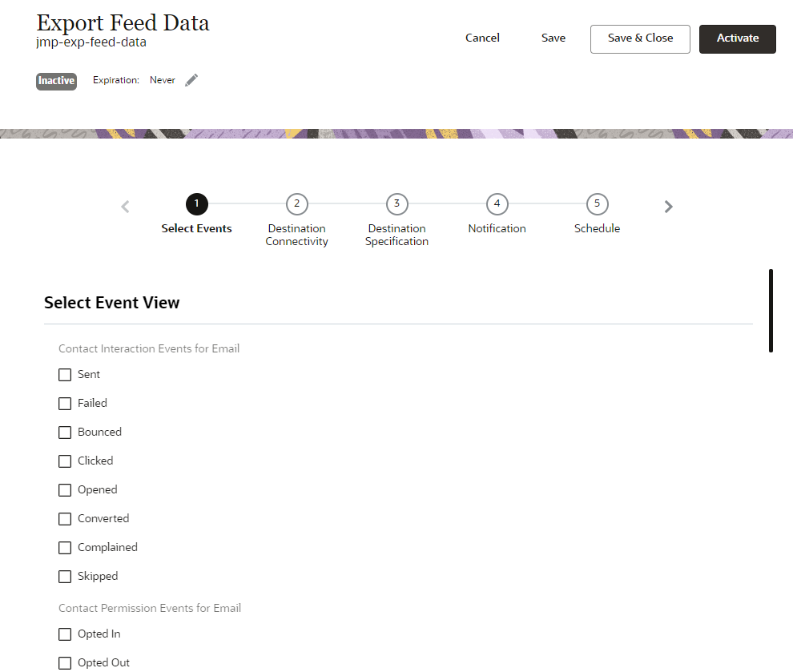
Task: Enable the Bounced event checkbox
Action: (x=65, y=432)
